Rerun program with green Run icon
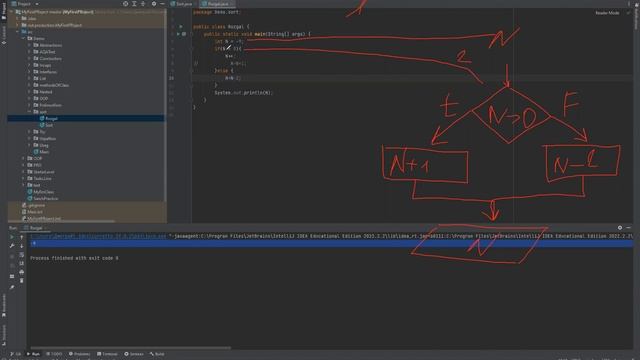 12,237
